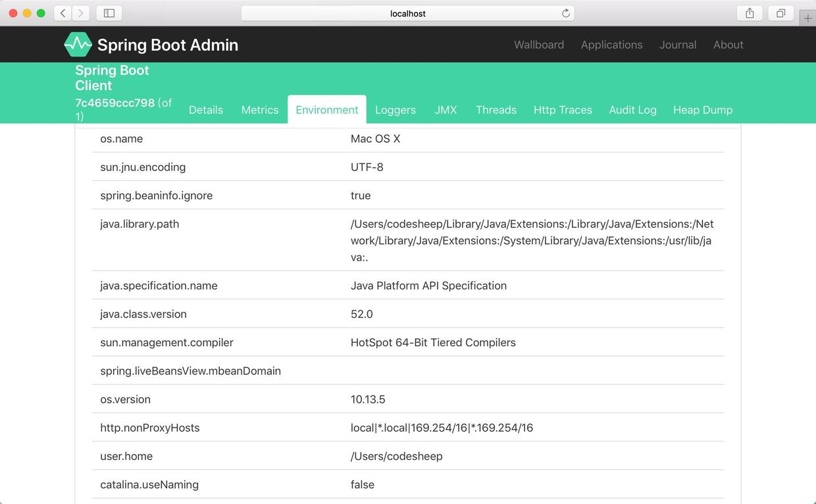816x504 pixels.
Task: Click the catalina.useNaming value false
Action: [363, 484]
